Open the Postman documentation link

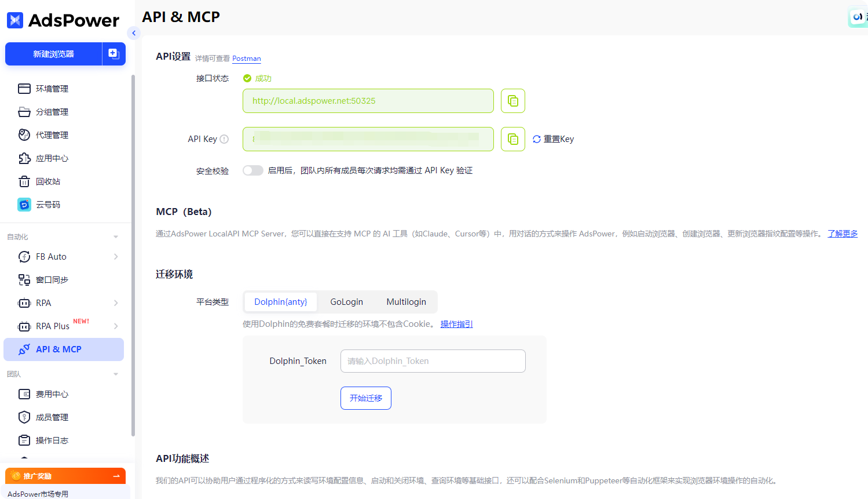click(x=247, y=58)
